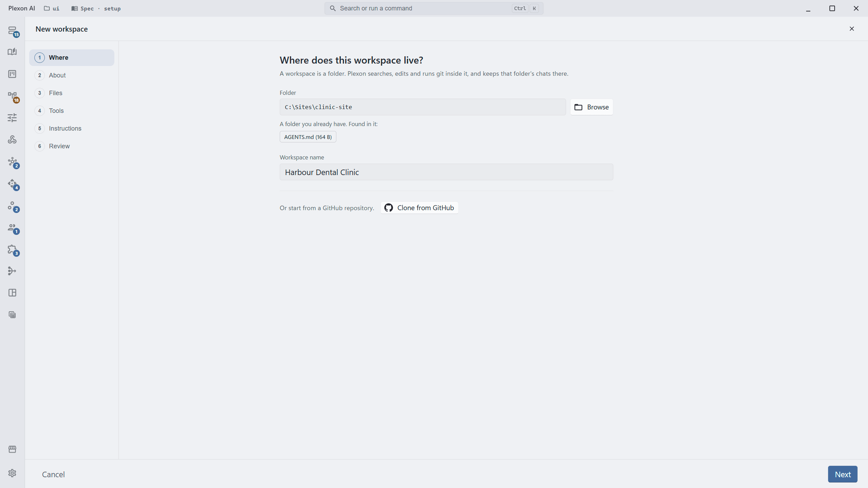Click the Search or run a command box

pyautogui.click(x=434, y=8)
